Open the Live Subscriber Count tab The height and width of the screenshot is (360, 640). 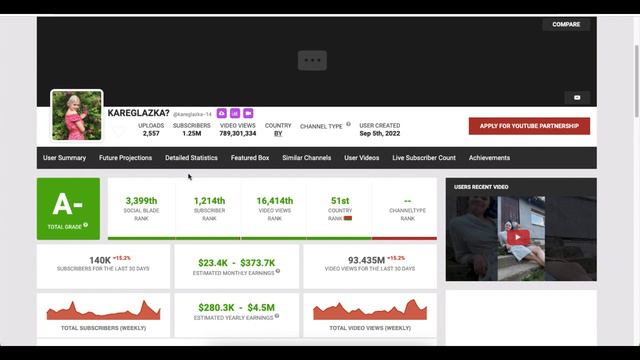click(424, 158)
